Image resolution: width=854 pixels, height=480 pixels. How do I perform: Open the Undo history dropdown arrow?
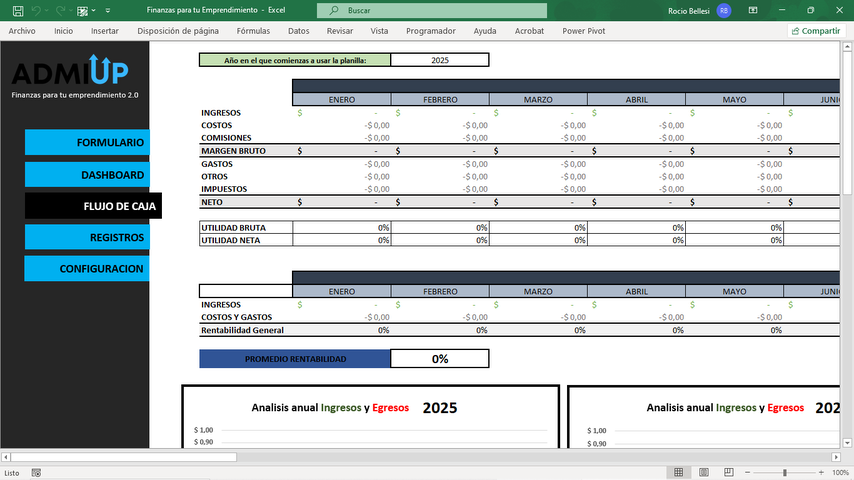point(46,10)
